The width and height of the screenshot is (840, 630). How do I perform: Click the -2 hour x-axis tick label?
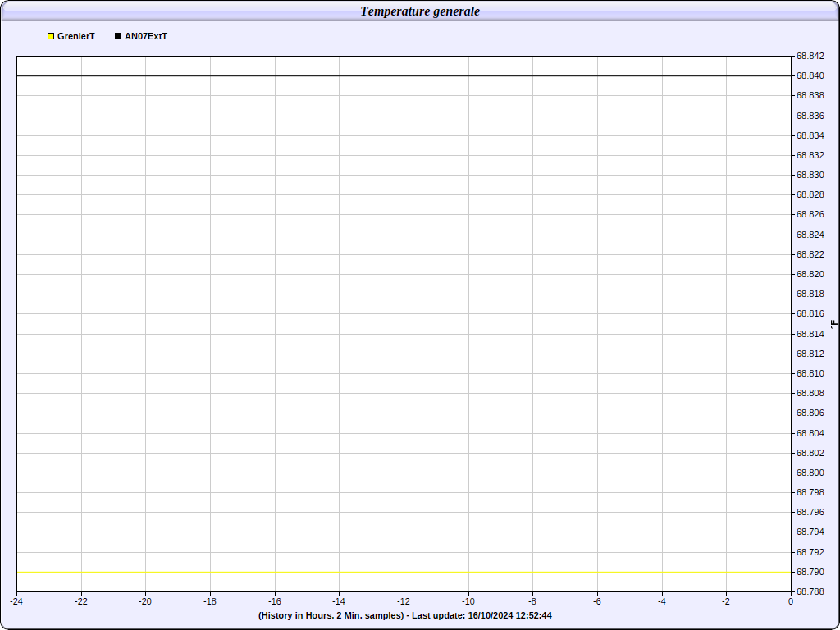click(x=726, y=601)
